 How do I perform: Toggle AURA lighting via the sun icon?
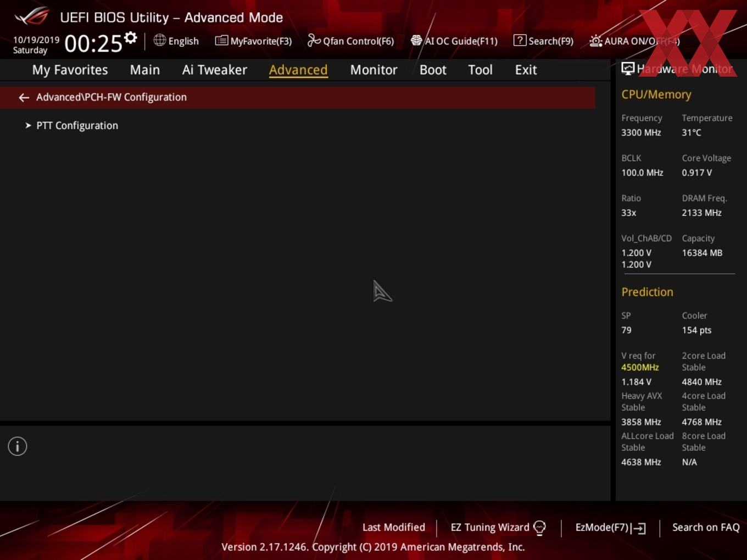(x=595, y=41)
